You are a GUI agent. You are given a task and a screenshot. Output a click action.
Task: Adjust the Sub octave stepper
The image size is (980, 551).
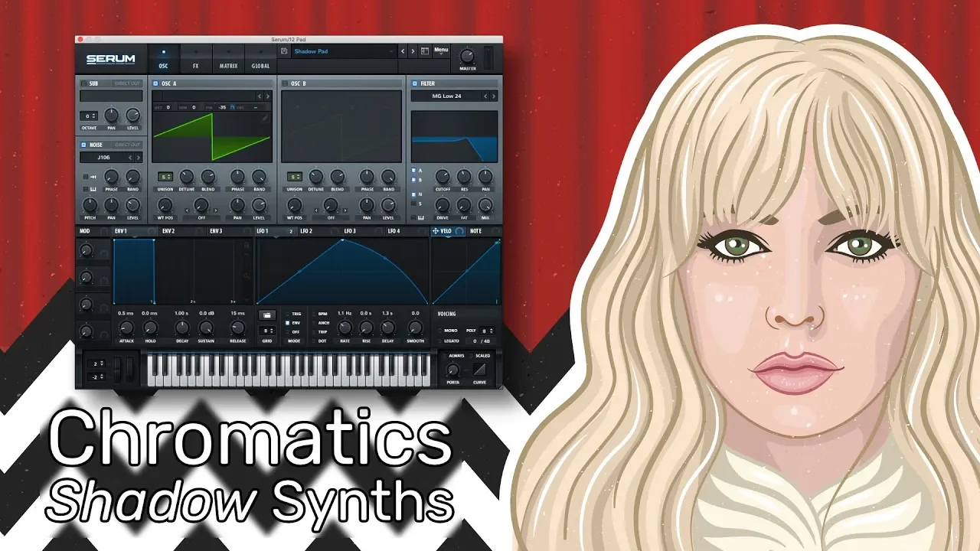[88, 116]
